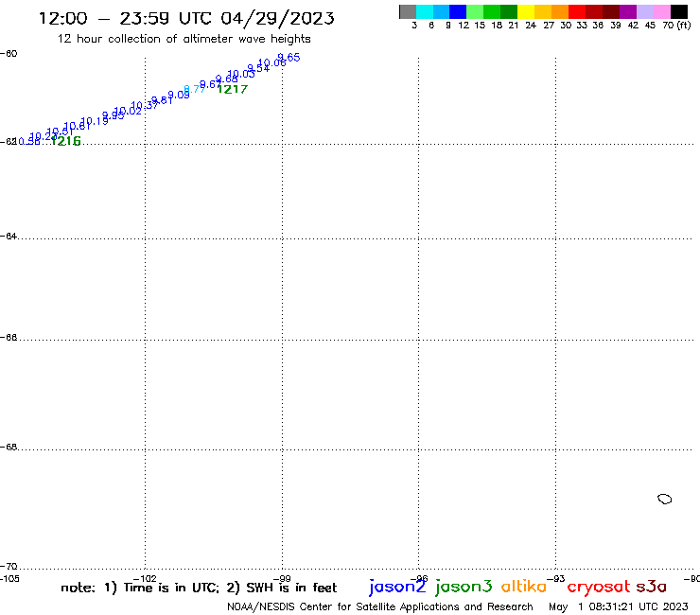
Task: Click the green 1217 time marker
Action: coord(232,89)
